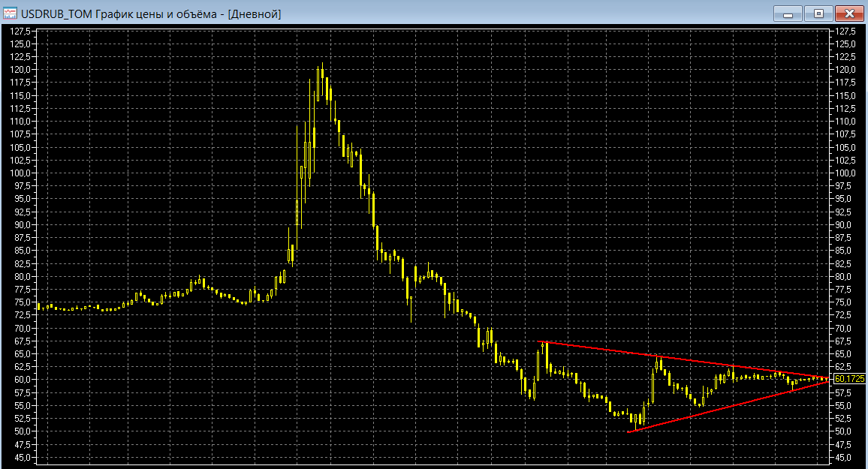Click the 110,0 label on left price axis

pyautogui.click(x=20, y=121)
